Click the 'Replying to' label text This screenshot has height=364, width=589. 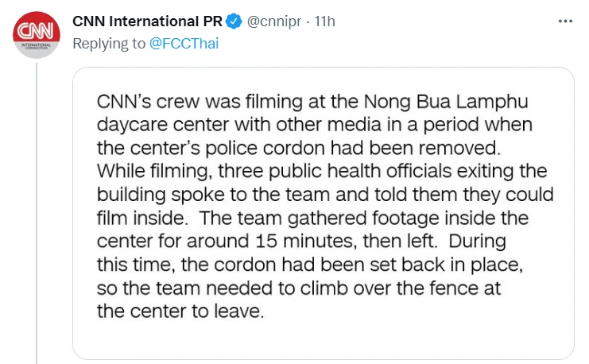click(109, 44)
